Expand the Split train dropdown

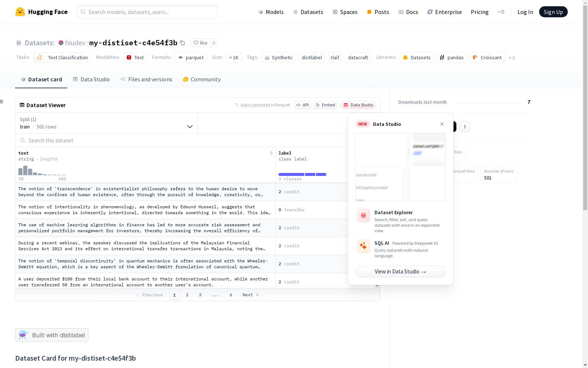click(x=106, y=123)
